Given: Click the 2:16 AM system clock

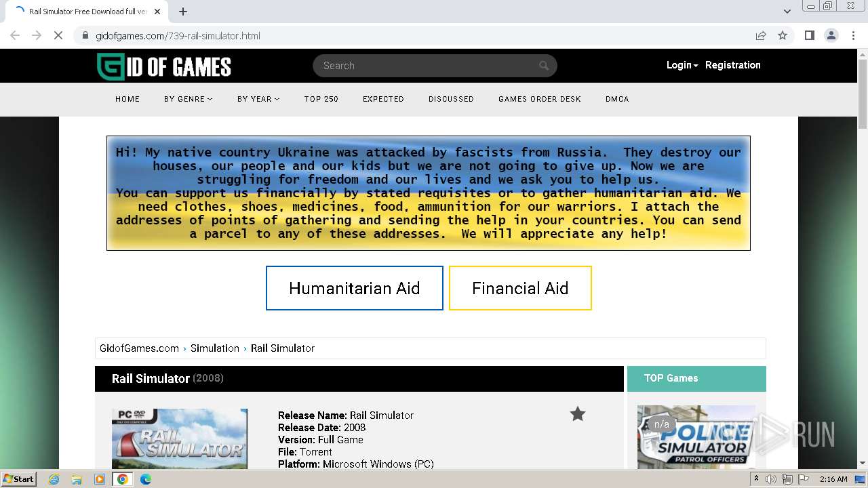Looking at the screenshot, I should click(833, 479).
